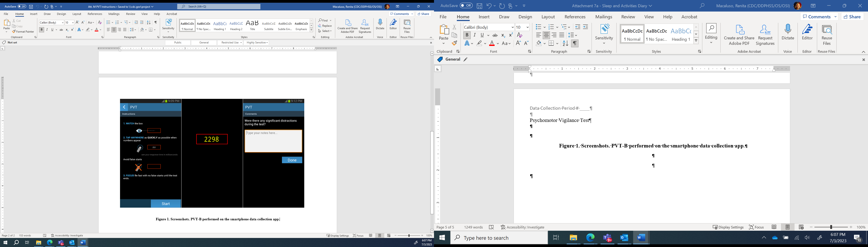
Task: Toggle AutoSave switch in the PVT Instructions window
Action: point(22,6)
